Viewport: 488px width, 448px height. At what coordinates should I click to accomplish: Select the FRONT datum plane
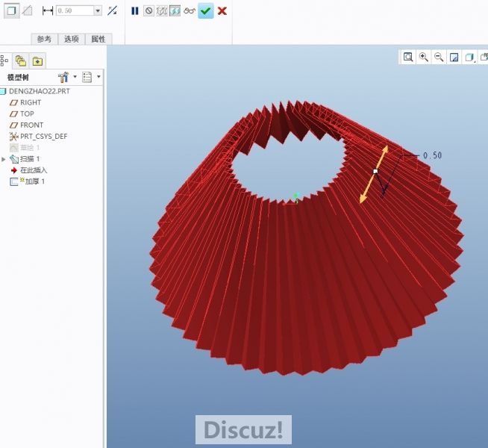31,125
